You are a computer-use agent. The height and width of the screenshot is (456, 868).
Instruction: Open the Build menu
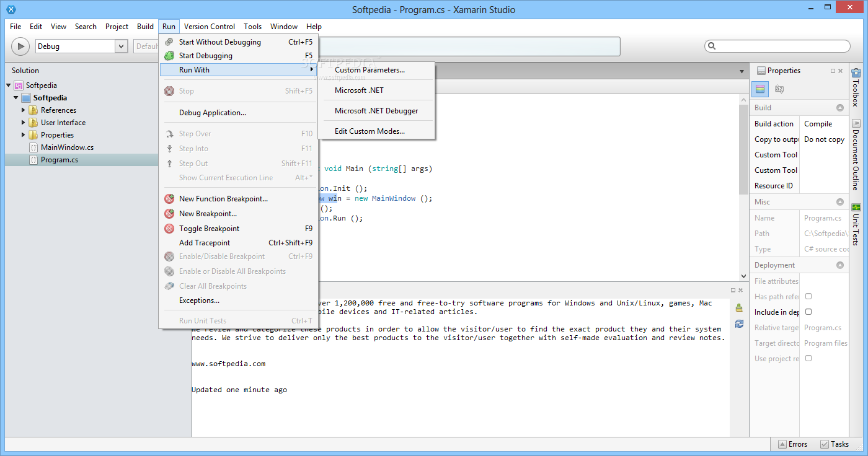(x=145, y=27)
